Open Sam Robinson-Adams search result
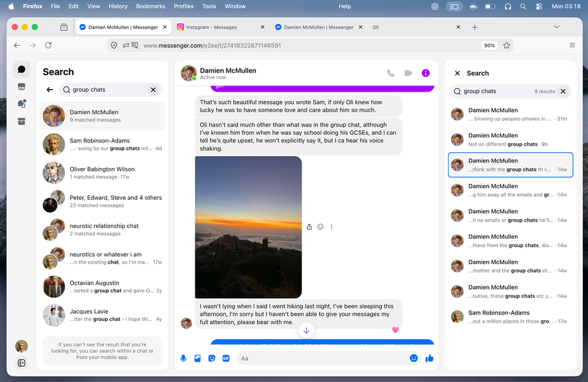Screen dimensions: 588x382 coord(102,145)
